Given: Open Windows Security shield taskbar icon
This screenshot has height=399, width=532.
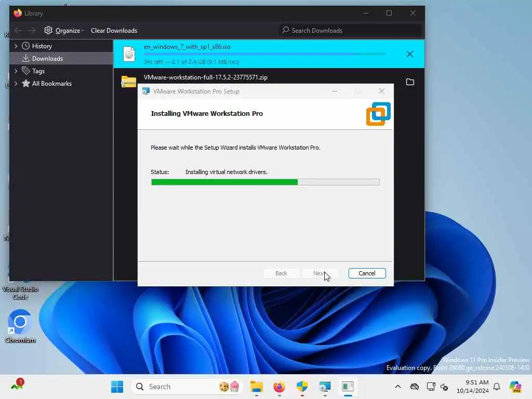Looking at the screenshot, I should (302, 387).
